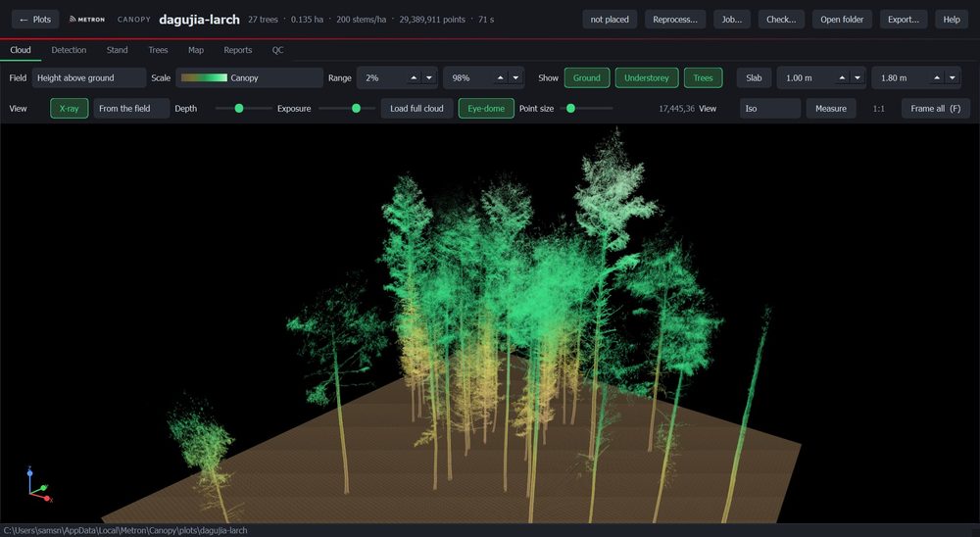This screenshot has width=980, height=537.
Task: Open the Stand tab
Action: [x=117, y=50]
